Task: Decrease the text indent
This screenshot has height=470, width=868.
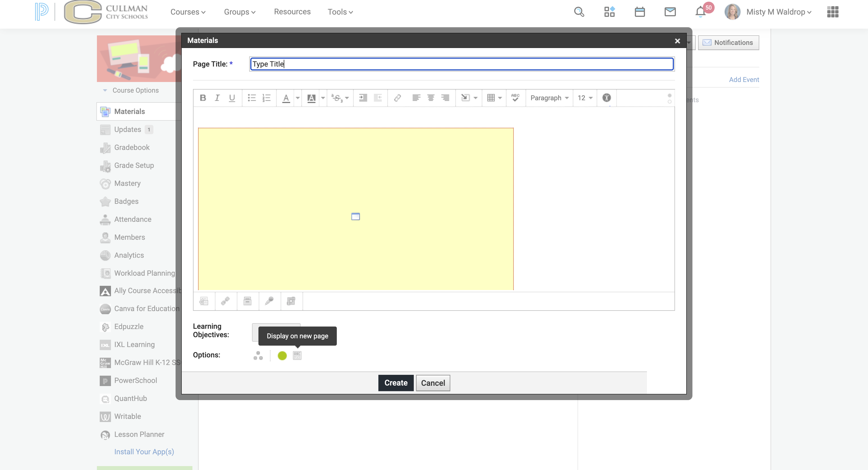Action: point(378,98)
